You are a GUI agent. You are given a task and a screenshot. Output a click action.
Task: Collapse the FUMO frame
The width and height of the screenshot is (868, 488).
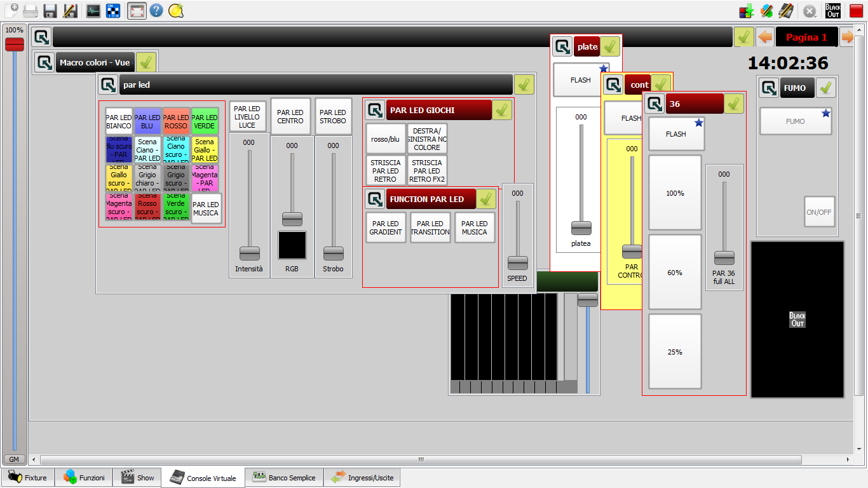(x=770, y=88)
